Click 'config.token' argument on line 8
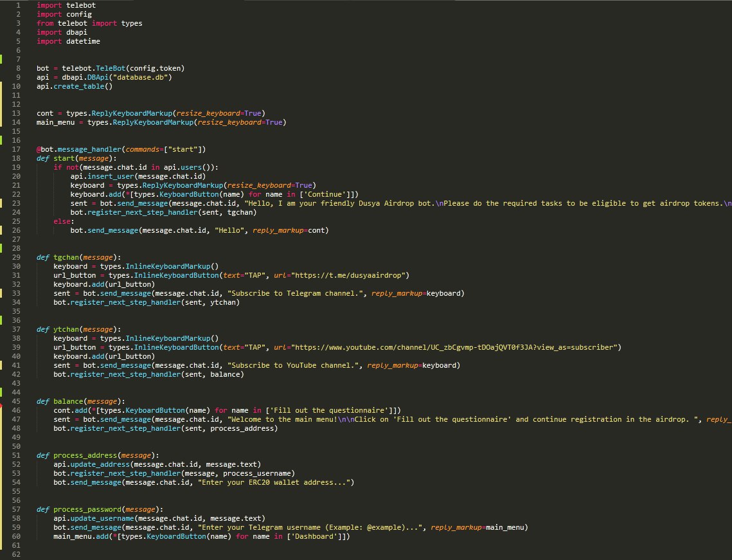The image size is (732, 560). pos(155,68)
